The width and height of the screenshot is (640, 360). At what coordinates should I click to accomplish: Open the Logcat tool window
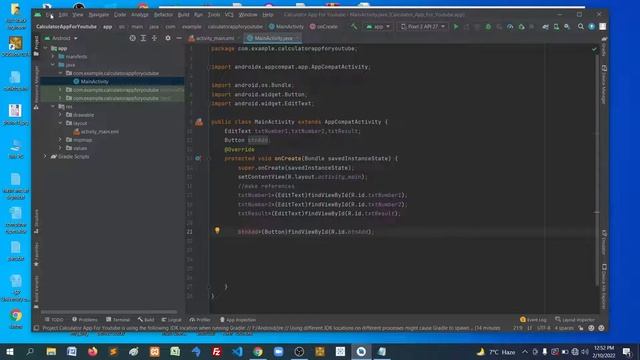(x=171, y=320)
